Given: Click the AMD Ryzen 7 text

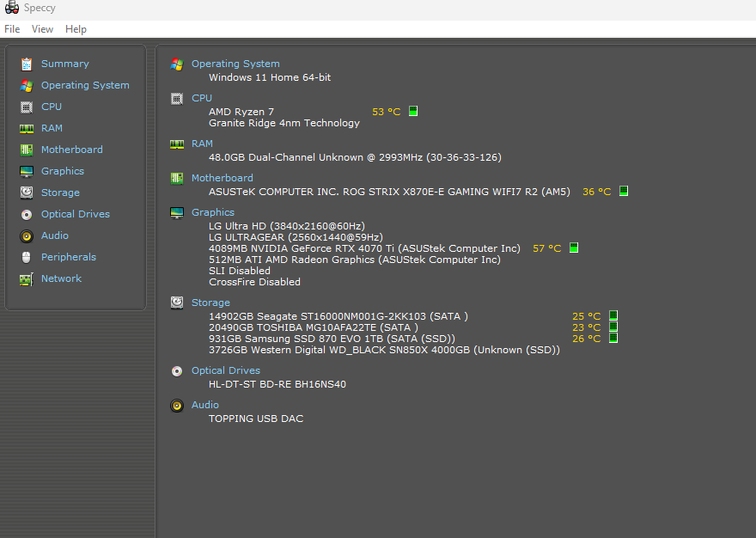Looking at the screenshot, I should coord(241,112).
